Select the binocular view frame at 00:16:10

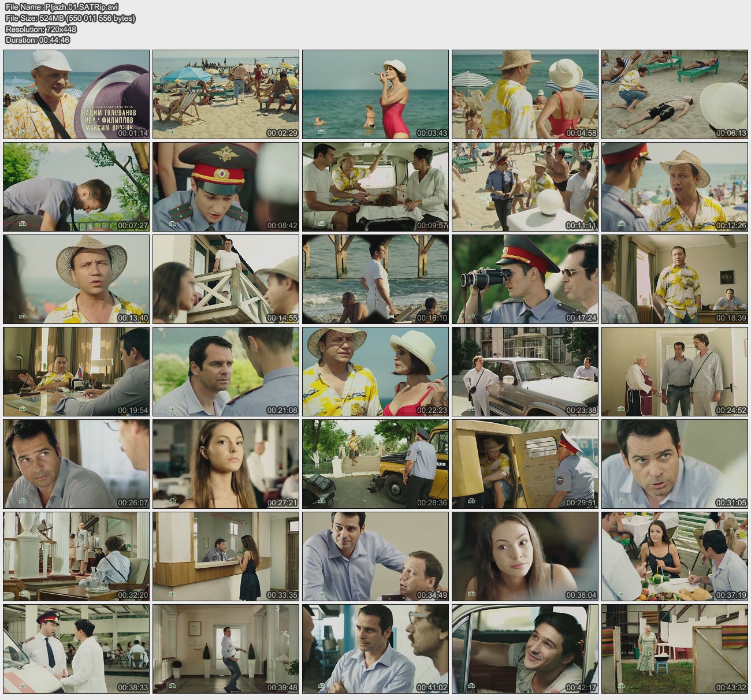pyautogui.click(x=375, y=279)
